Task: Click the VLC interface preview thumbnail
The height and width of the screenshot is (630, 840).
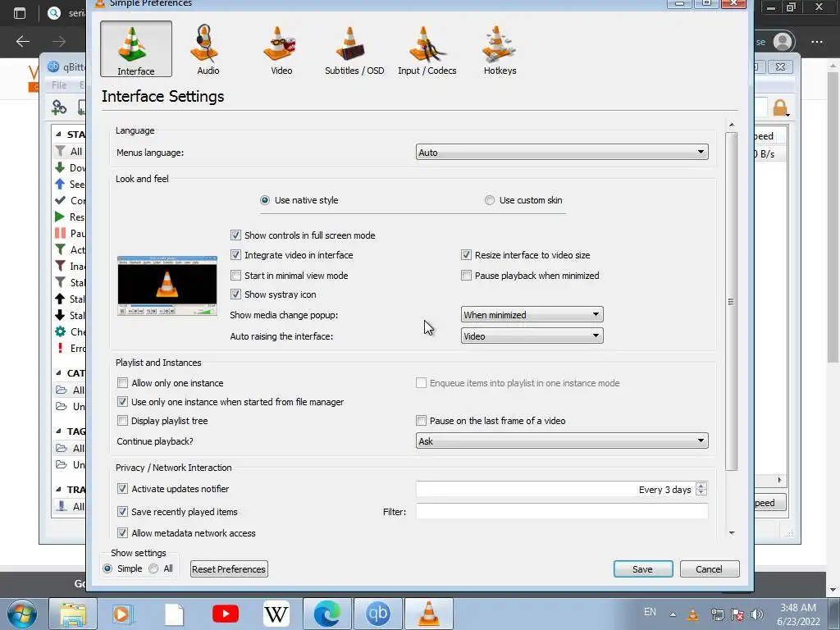Action: [167, 285]
